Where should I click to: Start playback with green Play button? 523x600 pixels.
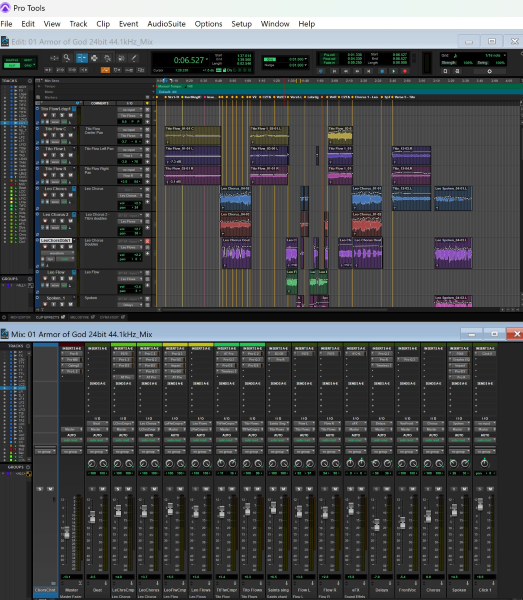pos(393,71)
